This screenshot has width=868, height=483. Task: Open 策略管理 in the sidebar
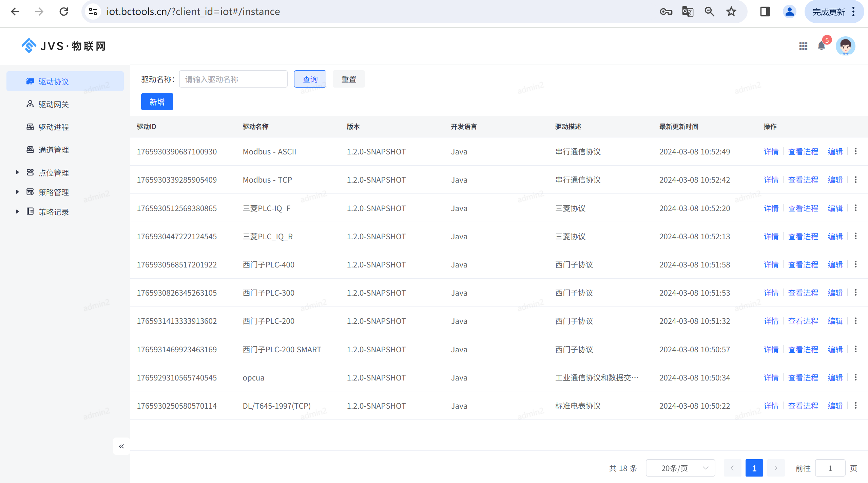[x=54, y=192]
